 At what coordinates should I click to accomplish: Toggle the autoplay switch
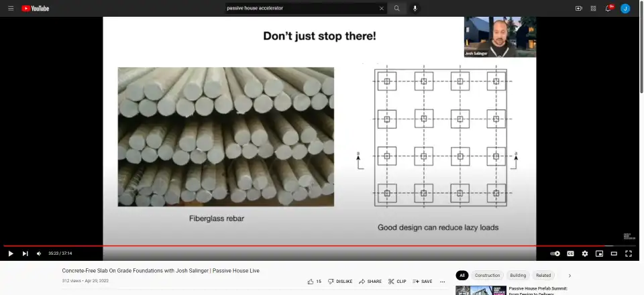click(555, 253)
